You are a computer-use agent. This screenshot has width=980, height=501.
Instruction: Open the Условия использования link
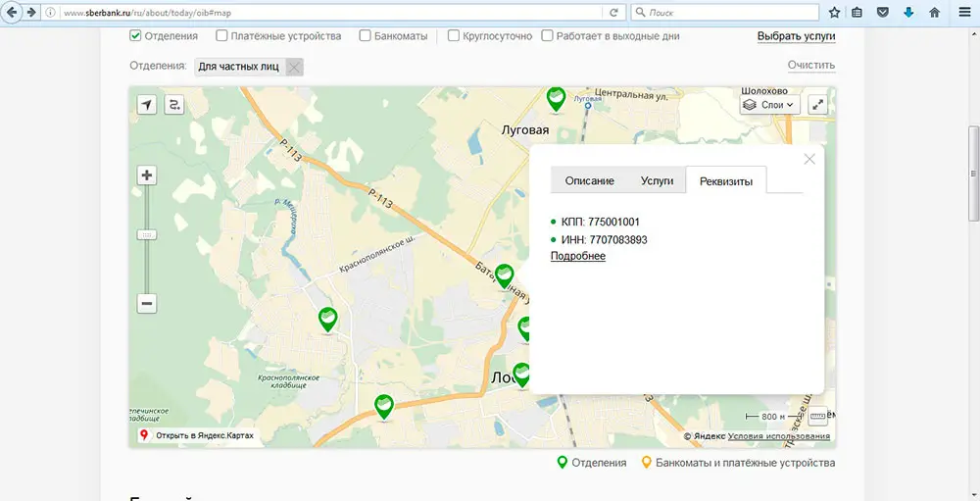click(x=779, y=436)
